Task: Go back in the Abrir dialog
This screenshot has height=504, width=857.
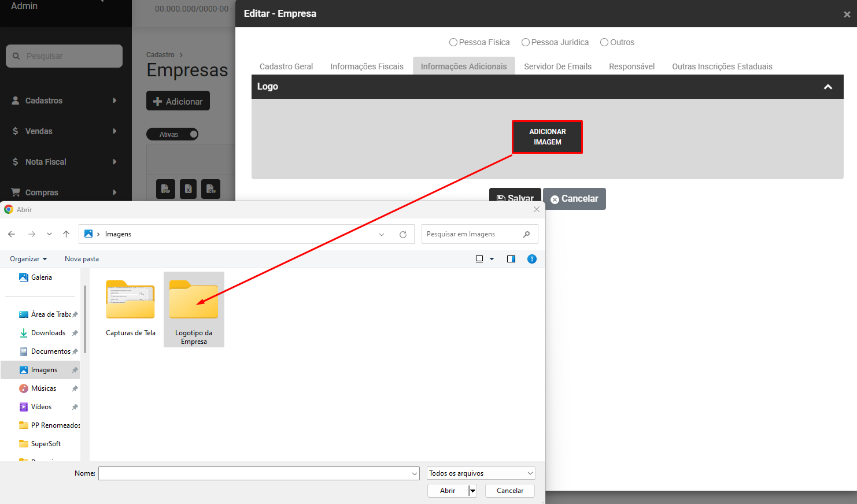Action: tap(12, 234)
